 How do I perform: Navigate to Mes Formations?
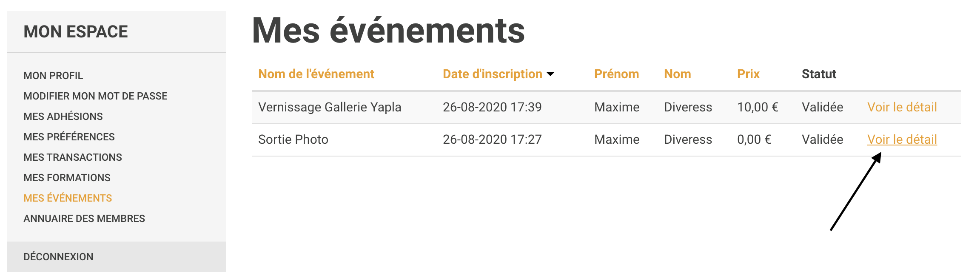click(x=67, y=178)
